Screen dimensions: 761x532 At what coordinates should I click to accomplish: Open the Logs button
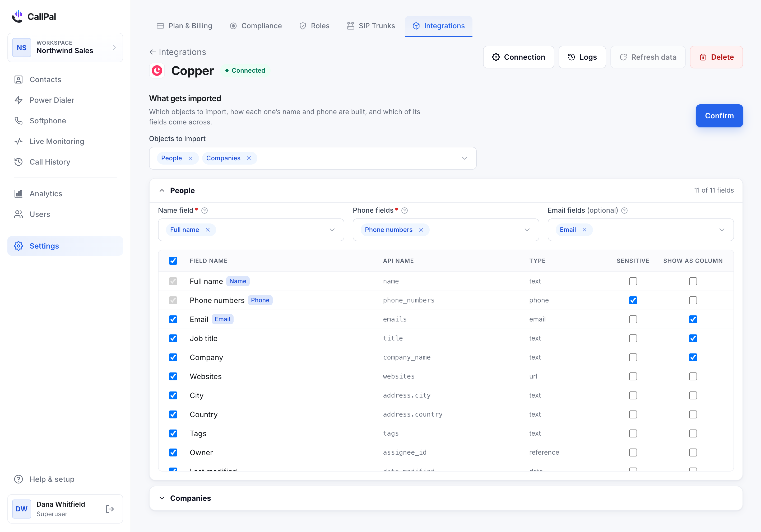coord(582,57)
